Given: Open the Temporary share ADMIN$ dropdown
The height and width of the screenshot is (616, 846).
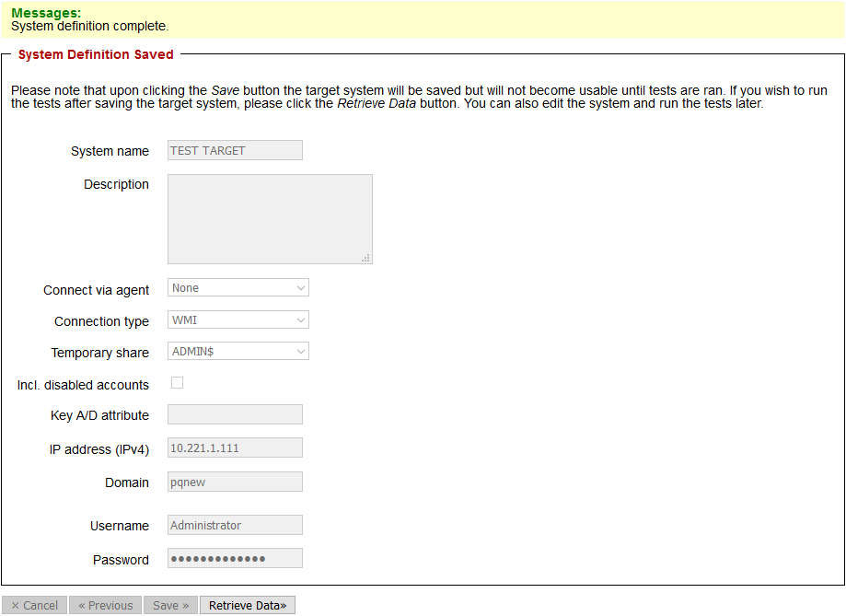Looking at the screenshot, I should coord(238,351).
